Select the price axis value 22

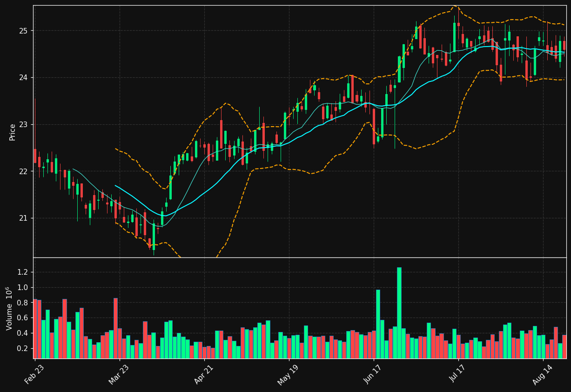click(x=23, y=171)
